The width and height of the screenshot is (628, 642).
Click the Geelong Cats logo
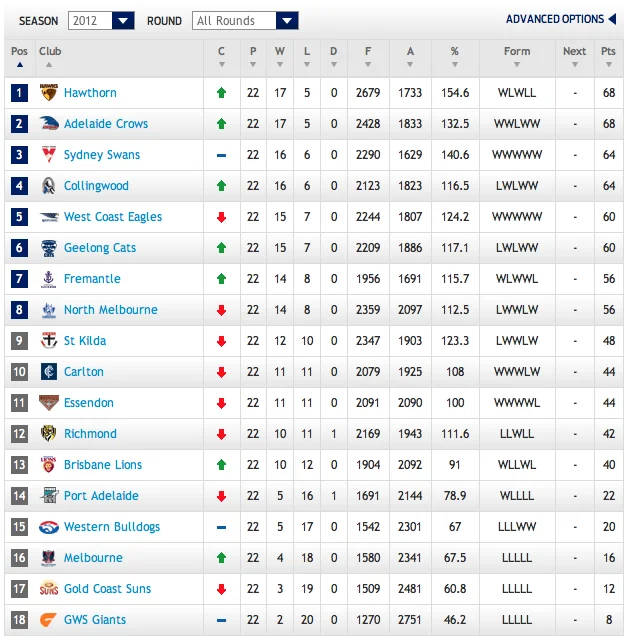coord(49,248)
